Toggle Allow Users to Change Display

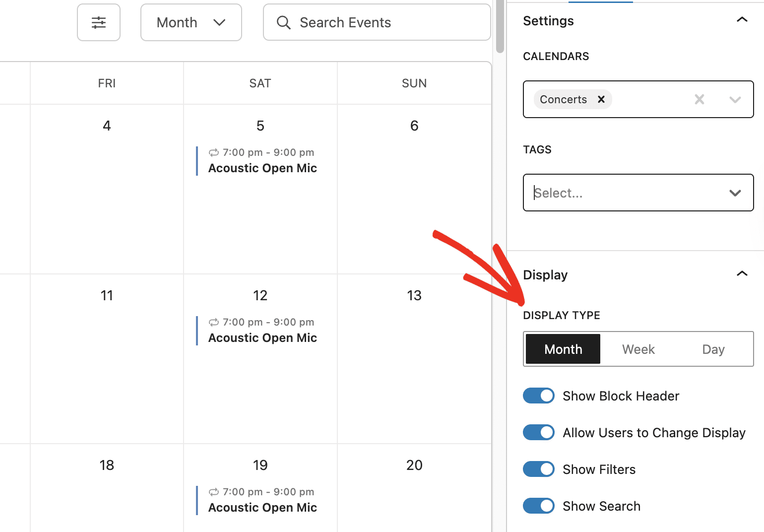tap(539, 432)
